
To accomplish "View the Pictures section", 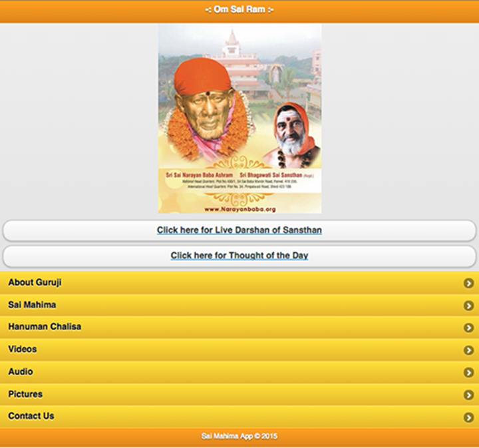I will tap(239, 395).
